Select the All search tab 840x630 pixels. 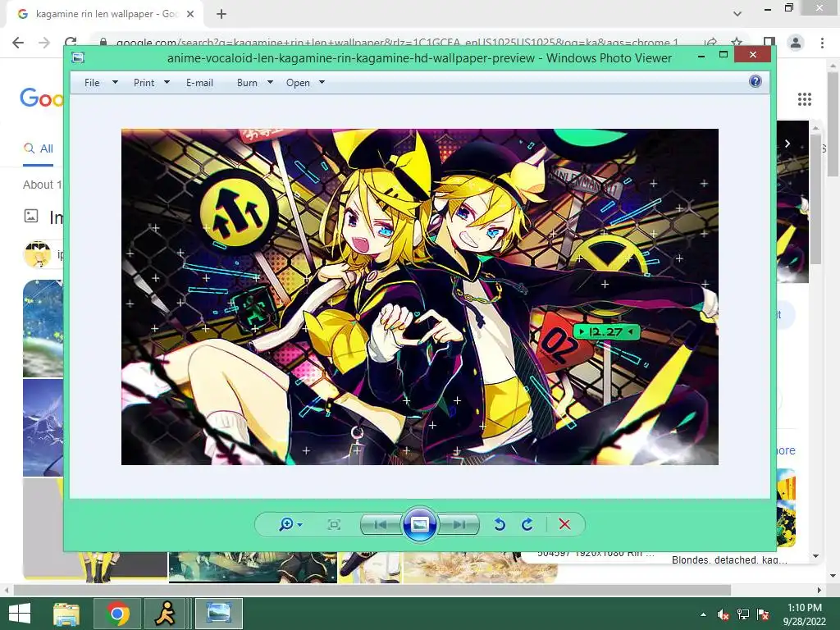tap(39, 148)
